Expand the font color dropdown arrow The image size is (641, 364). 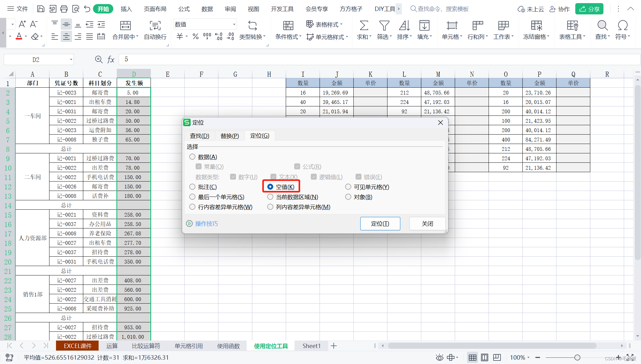26,37
